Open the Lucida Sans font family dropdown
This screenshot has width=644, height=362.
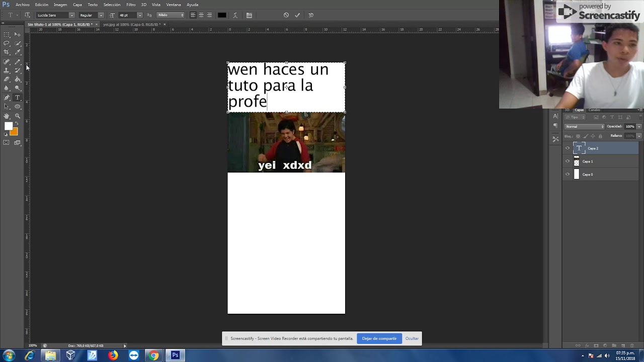coord(71,15)
